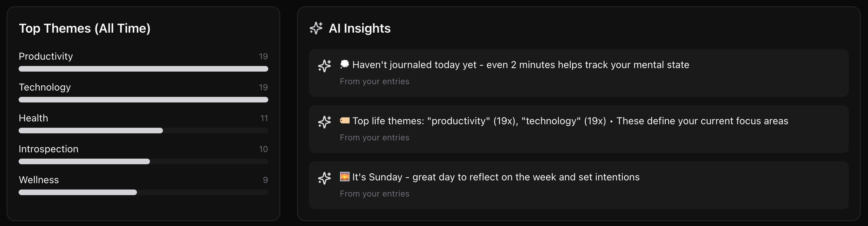The width and height of the screenshot is (868, 226).
Task: Click the Technology theme progress bar
Action: coord(143,100)
